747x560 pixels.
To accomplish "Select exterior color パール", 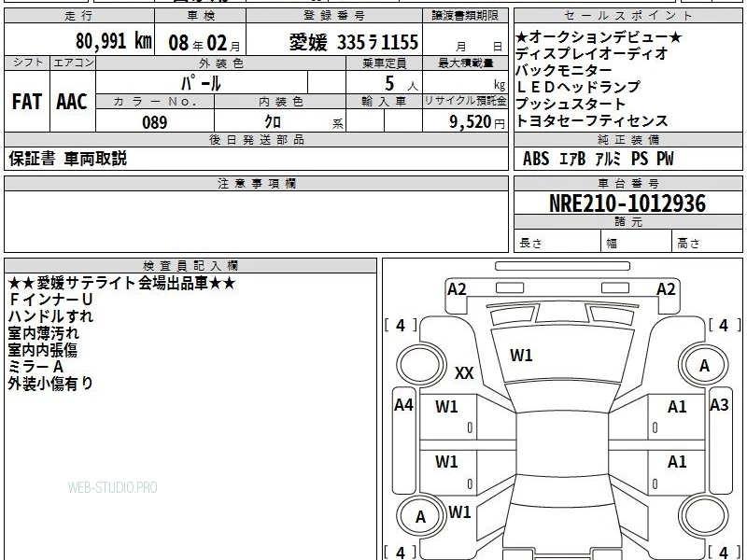I will (x=201, y=83).
